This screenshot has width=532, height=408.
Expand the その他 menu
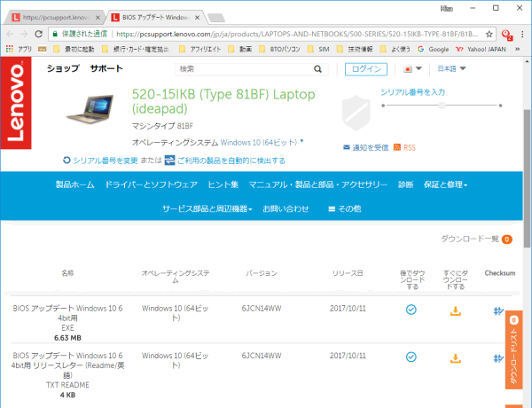click(345, 208)
